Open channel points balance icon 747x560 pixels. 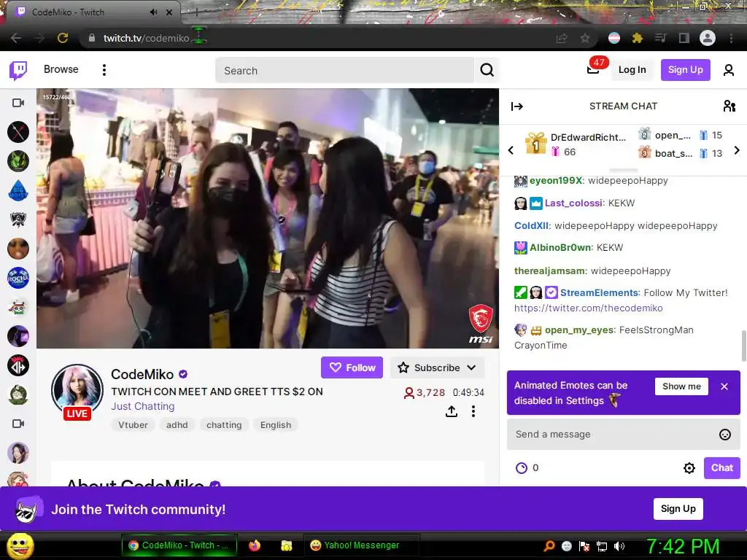(x=522, y=467)
